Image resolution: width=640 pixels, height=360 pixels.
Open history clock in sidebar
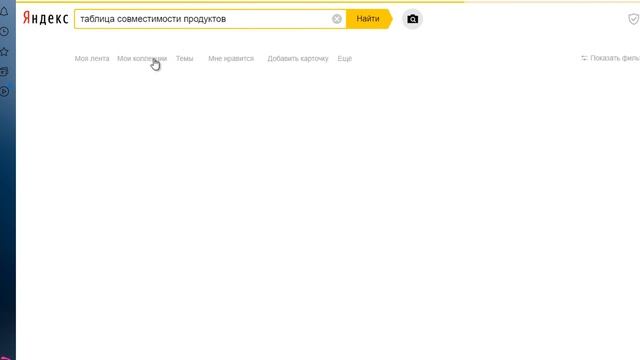(4, 31)
